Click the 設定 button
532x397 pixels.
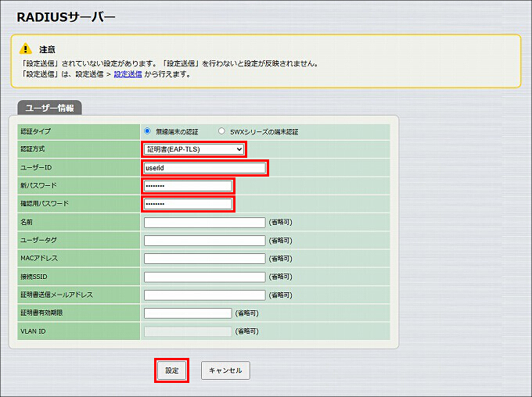pyautogui.click(x=171, y=370)
